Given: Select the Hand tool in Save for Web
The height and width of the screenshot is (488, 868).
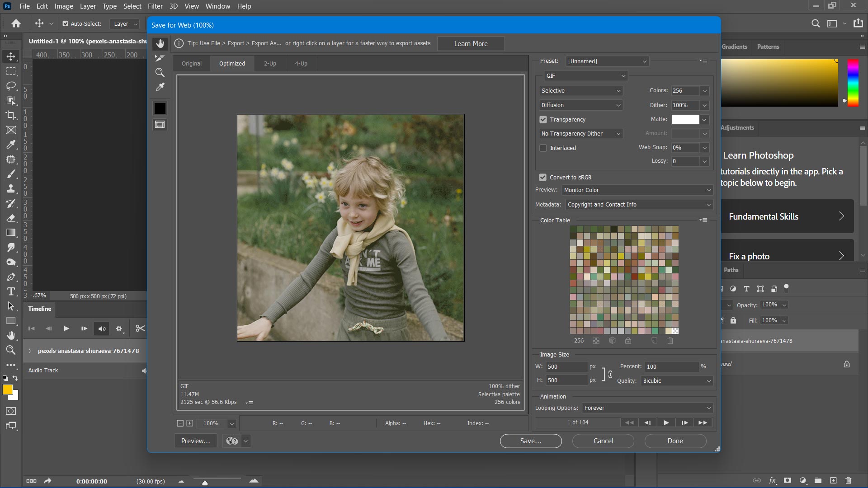Looking at the screenshot, I should tap(160, 44).
